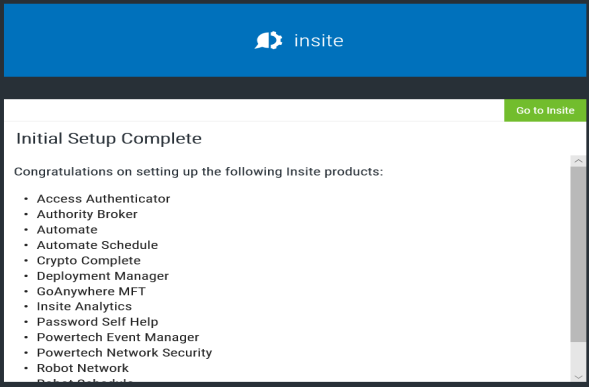Screen dimensions: 589x387
Task: Click the Go to Insite button
Action: point(545,110)
